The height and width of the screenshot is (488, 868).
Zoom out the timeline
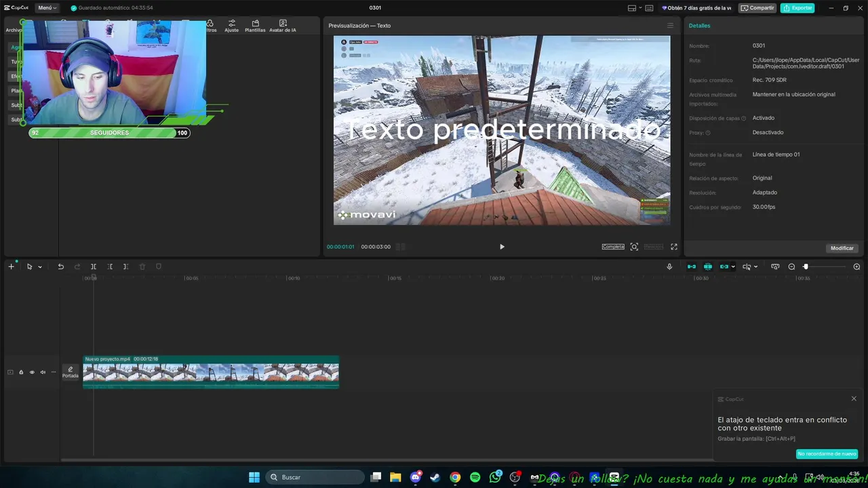click(x=791, y=266)
